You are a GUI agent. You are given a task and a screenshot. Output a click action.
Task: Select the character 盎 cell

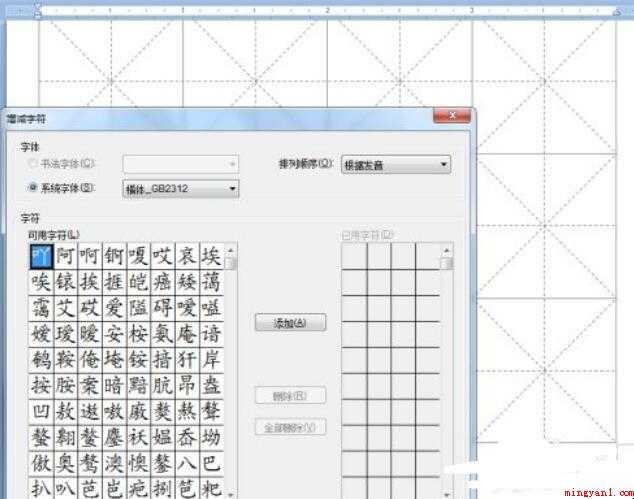211,386
